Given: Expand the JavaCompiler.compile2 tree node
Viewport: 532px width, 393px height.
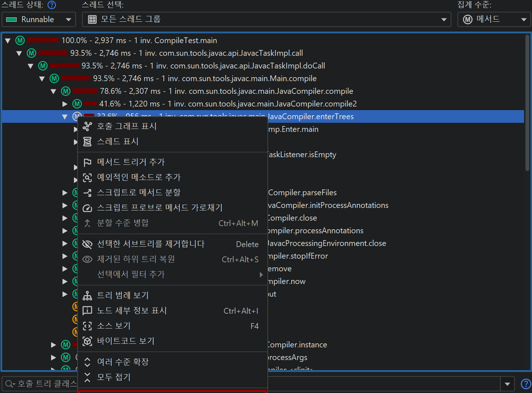Looking at the screenshot, I should [x=65, y=104].
